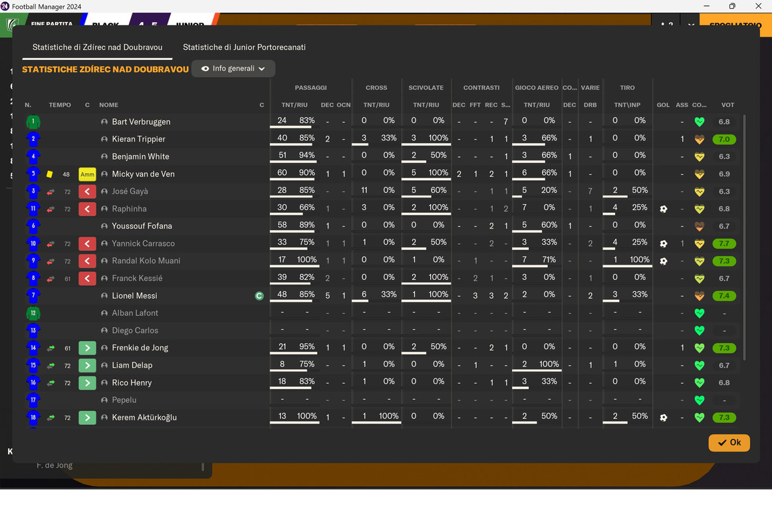Image resolution: width=772 pixels, height=532 pixels.
Task: Click the GIOCO AEREO column group header
Action: pos(537,88)
